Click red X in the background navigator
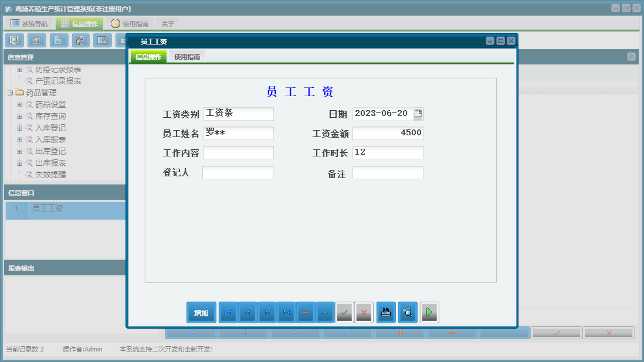This screenshot has width=644, height=362. click(x=609, y=333)
